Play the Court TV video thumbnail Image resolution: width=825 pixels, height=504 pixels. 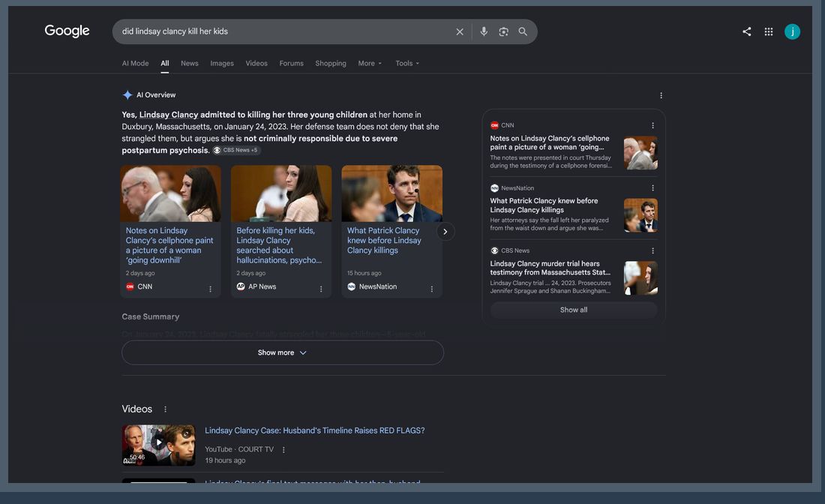[x=158, y=445]
